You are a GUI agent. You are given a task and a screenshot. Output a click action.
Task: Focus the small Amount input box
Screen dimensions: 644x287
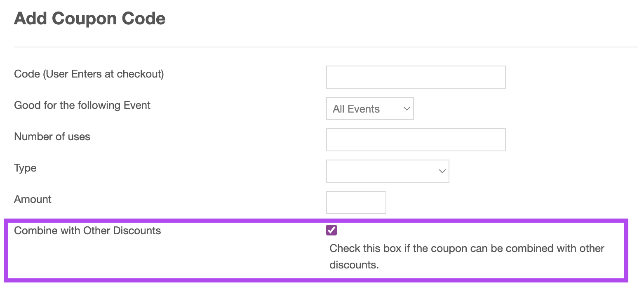pyautogui.click(x=356, y=202)
